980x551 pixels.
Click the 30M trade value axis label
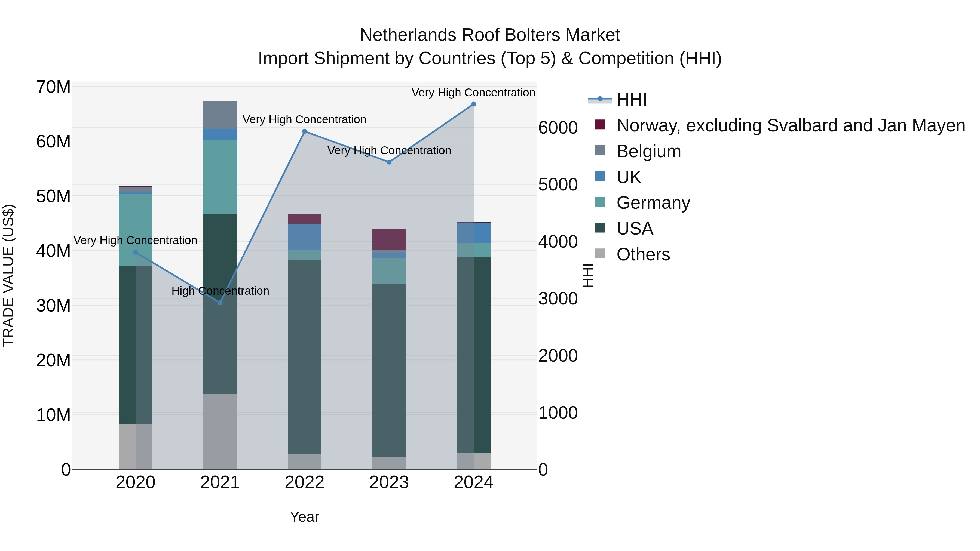pyautogui.click(x=53, y=306)
